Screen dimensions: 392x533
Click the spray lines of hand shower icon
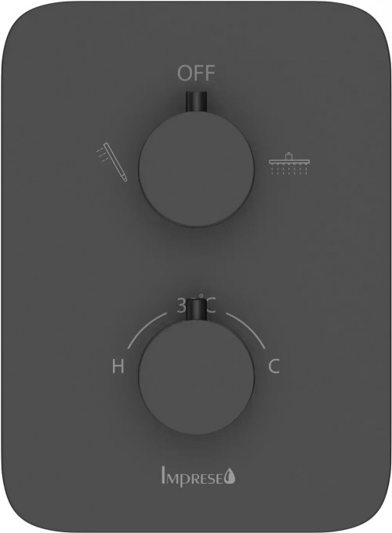pyautogui.click(x=101, y=151)
